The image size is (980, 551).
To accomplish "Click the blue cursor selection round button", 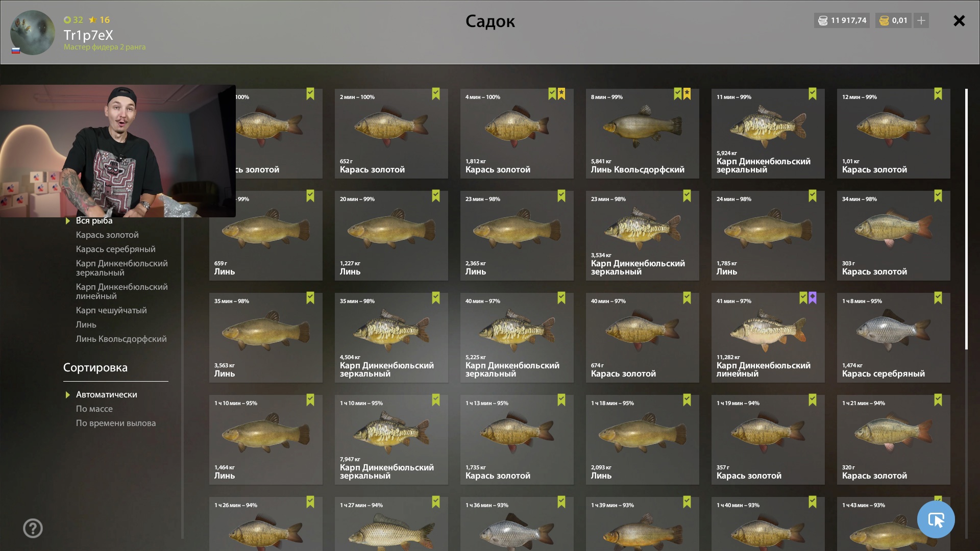I will pyautogui.click(x=936, y=519).
